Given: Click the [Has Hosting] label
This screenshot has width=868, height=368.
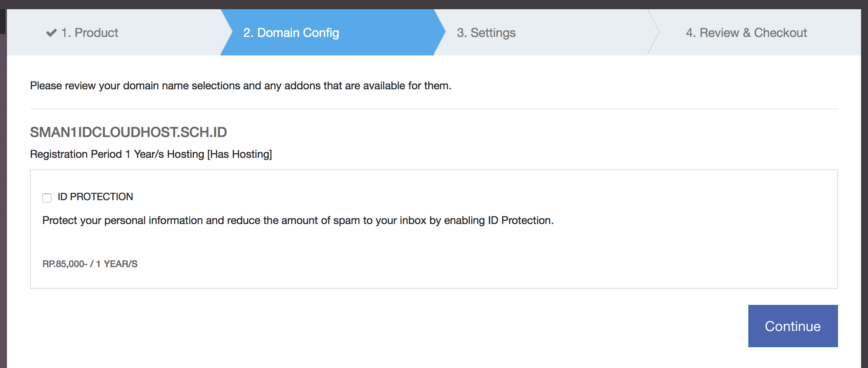Looking at the screenshot, I should pos(239,154).
